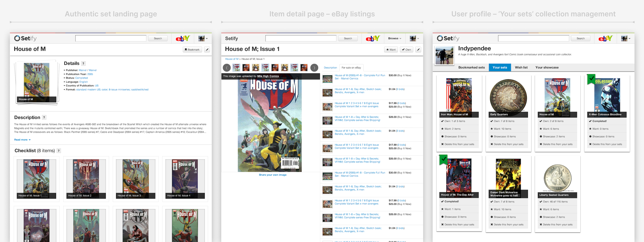
Task: Click the Publication Year 2005 link
Action: point(90,74)
